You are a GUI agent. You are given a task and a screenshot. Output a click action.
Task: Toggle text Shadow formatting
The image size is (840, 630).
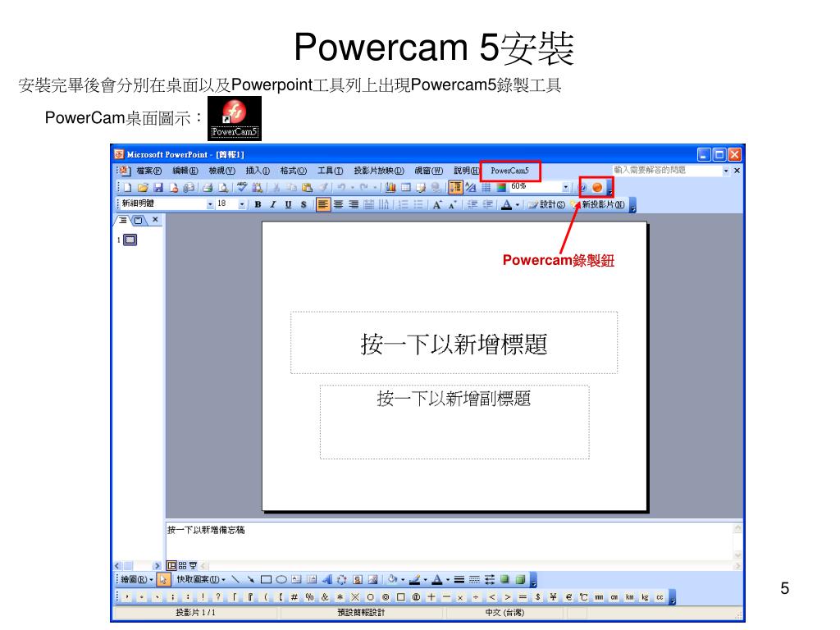point(304,204)
